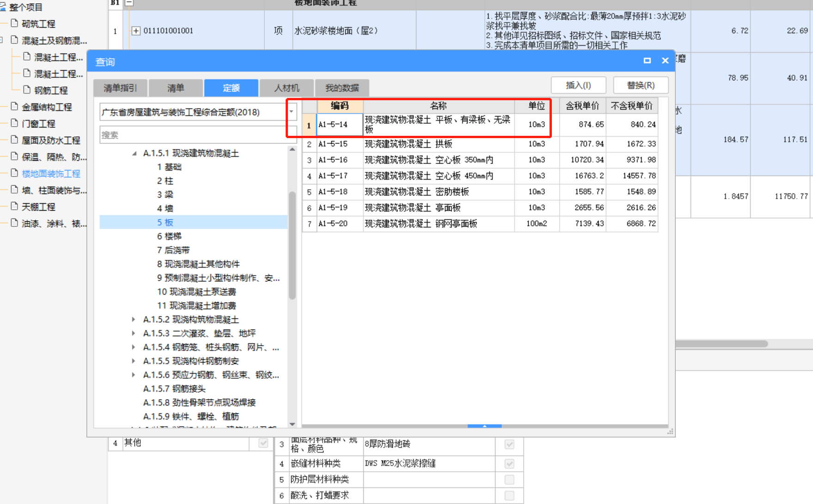Select tree item 1 基础
Image resolution: width=813 pixels, height=504 pixels.
coord(169,167)
